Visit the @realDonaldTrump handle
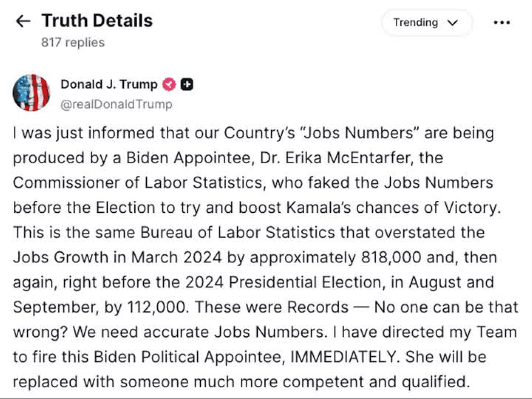The image size is (532, 399). point(116,104)
